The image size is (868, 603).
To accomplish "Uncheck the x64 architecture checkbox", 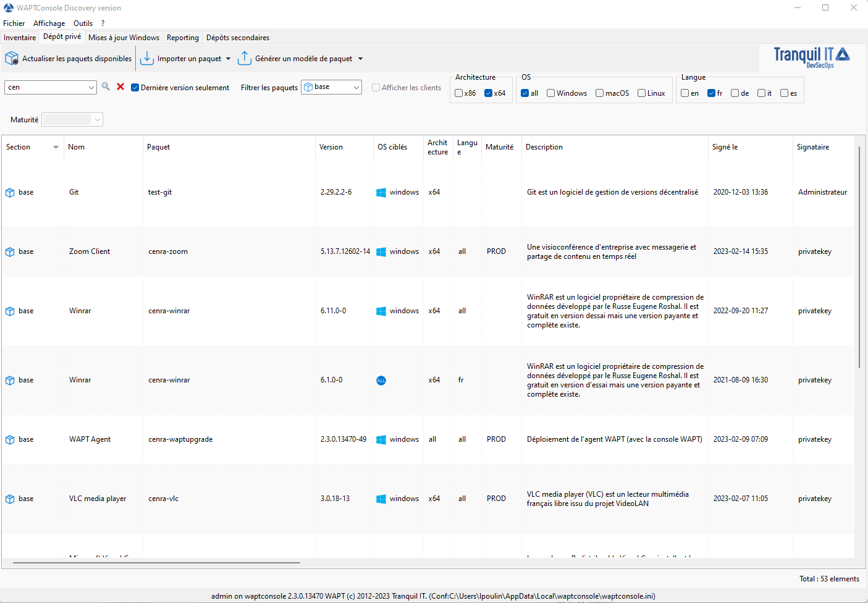I will coord(488,93).
